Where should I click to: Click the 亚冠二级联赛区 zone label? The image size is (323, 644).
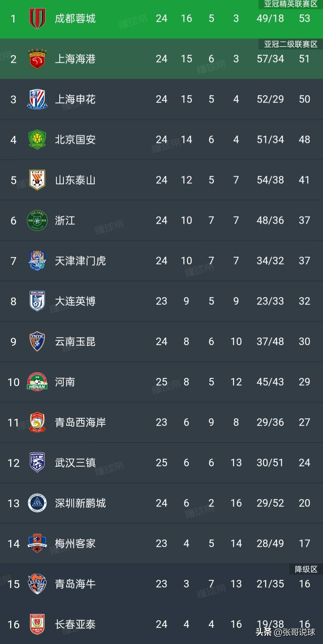coord(290,44)
